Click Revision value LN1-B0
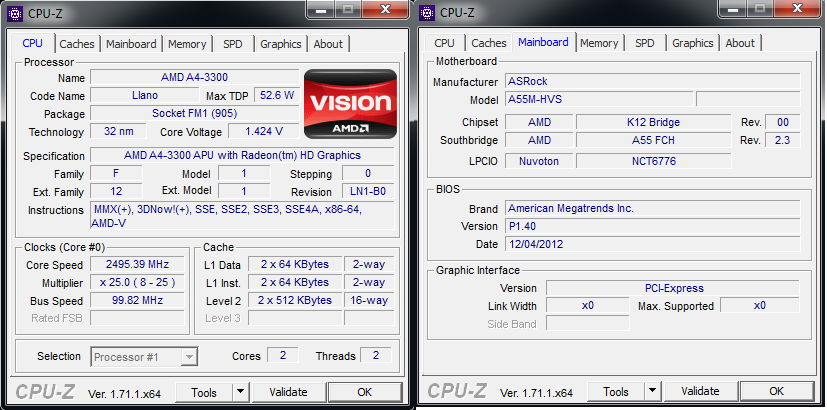The image size is (827, 410). click(368, 191)
